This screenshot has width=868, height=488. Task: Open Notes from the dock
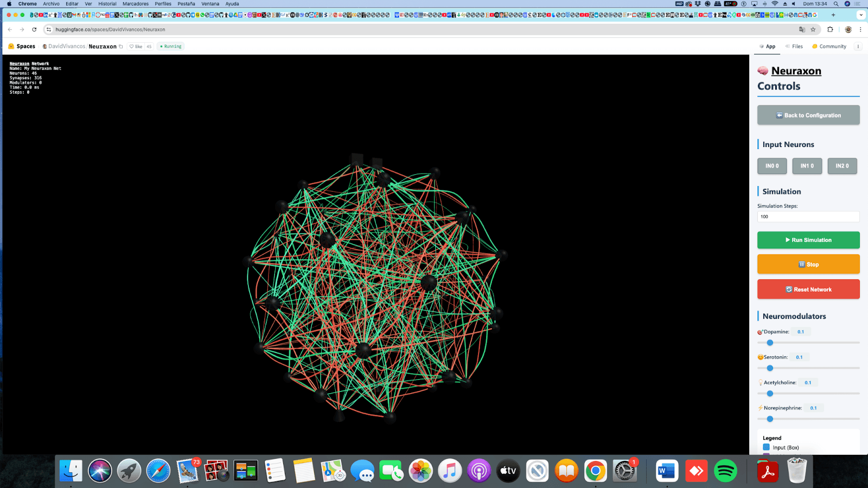click(x=304, y=471)
